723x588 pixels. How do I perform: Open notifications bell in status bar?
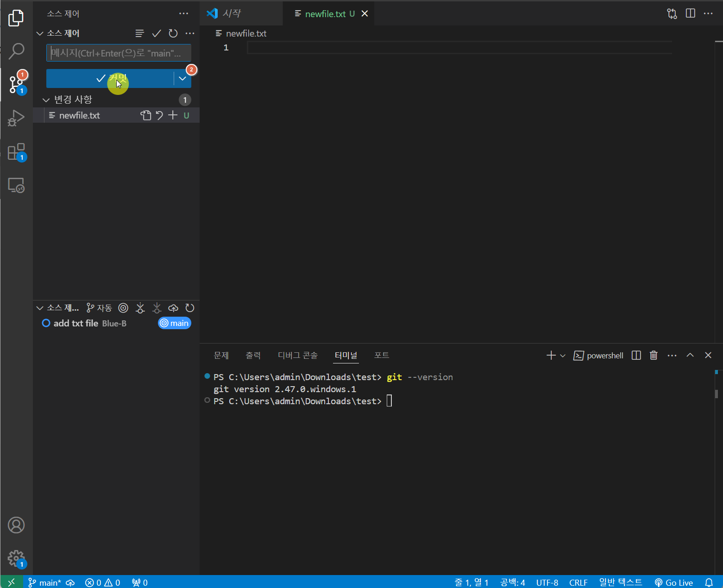coord(709,582)
